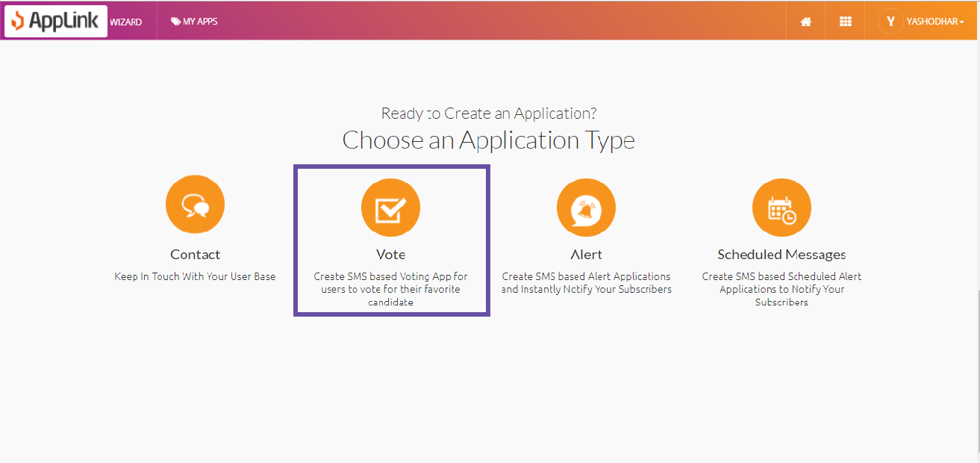Click the Y user avatar circle
This screenshot has height=463, width=980.
tap(890, 22)
